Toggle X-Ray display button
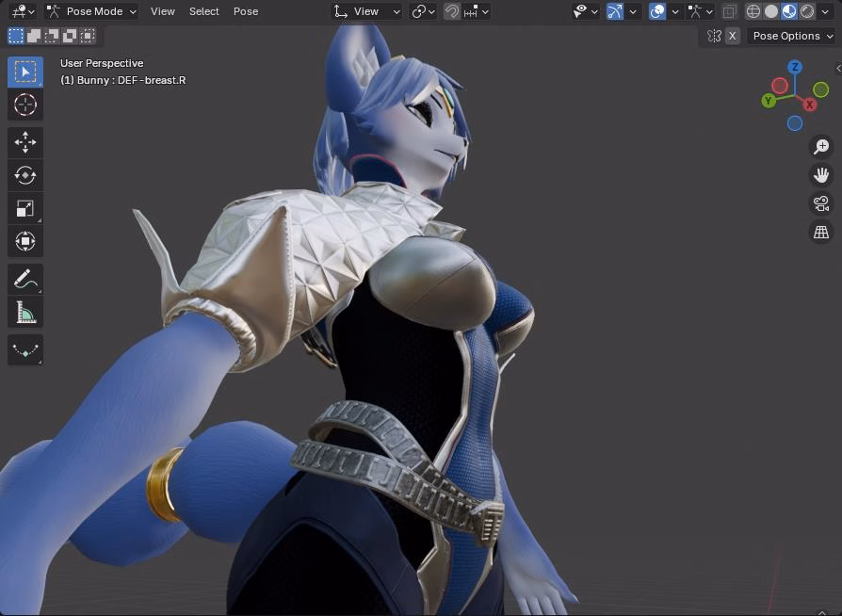Screen dimensions: 842x616 pos(729,11)
